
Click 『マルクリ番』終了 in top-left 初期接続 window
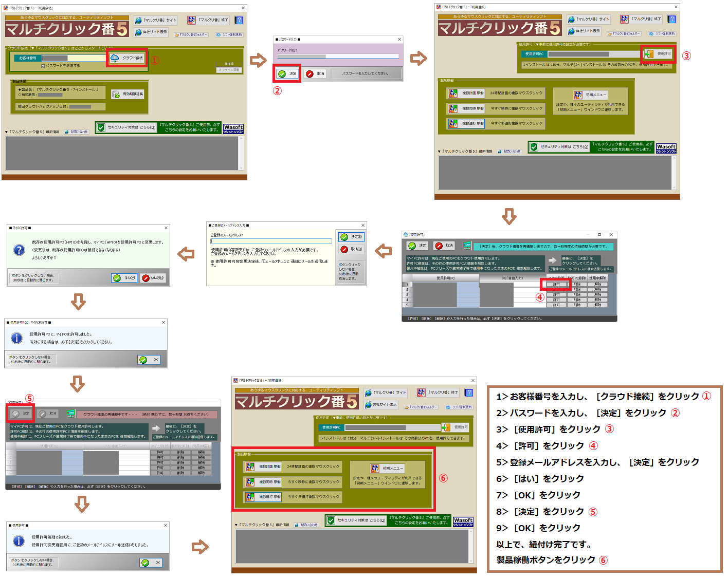[208, 20]
